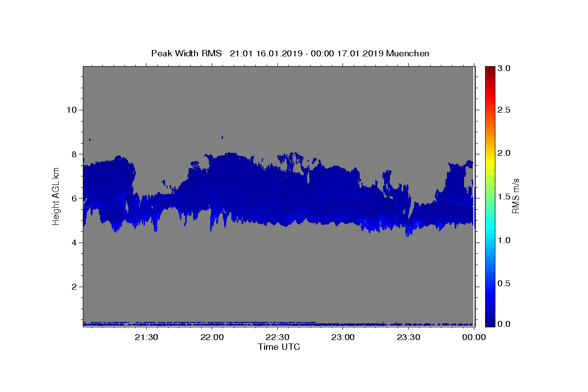Click the colorbar value 3.0

[505, 69]
